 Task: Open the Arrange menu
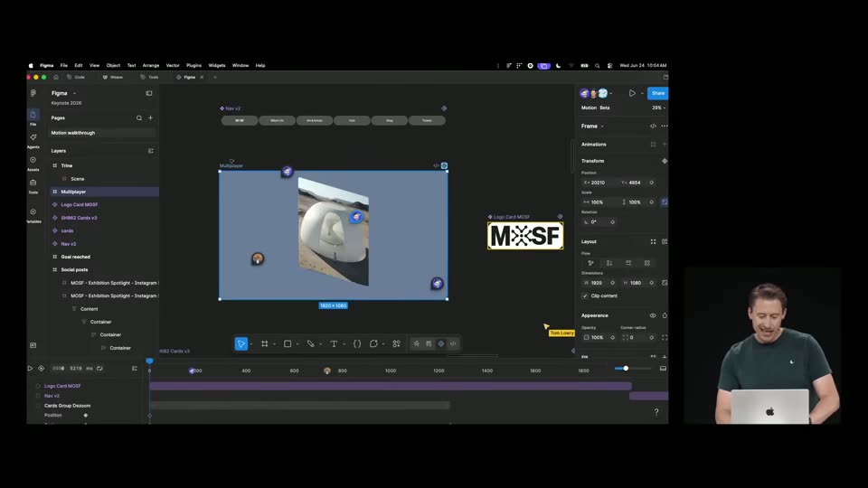(151, 65)
